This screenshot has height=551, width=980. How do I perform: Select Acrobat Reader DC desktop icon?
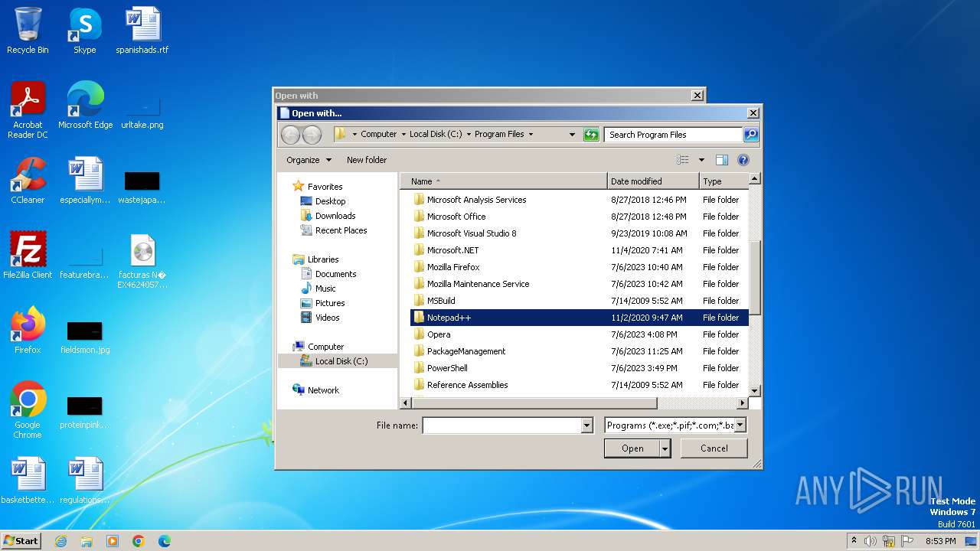pos(28,110)
